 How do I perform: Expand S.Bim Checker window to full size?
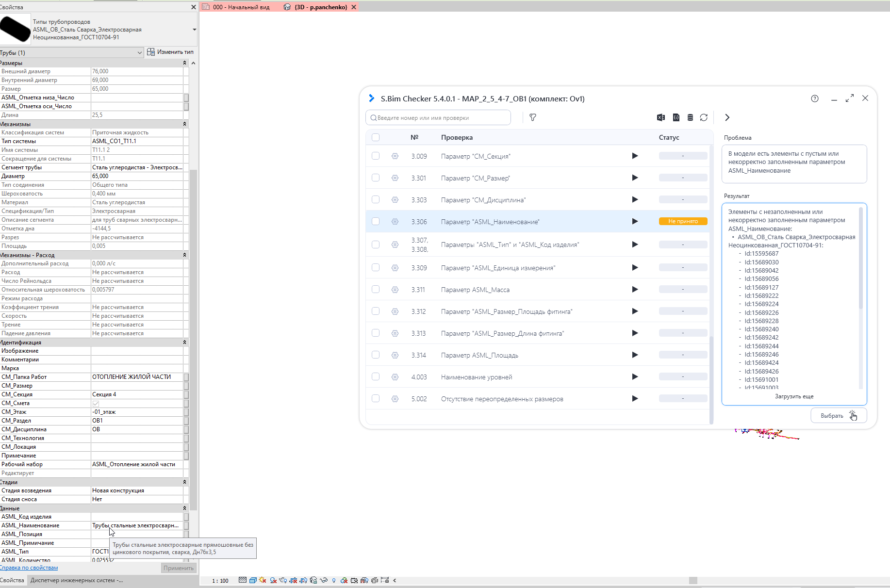(x=850, y=98)
